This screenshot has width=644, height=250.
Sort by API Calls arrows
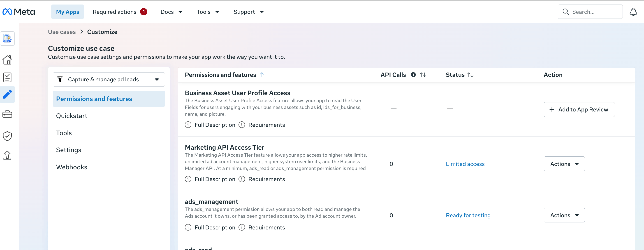423,75
